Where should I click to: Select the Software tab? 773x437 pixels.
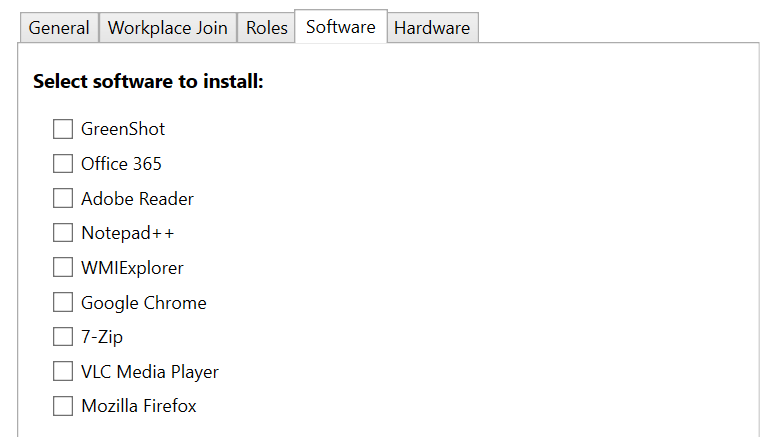[341, 27]
